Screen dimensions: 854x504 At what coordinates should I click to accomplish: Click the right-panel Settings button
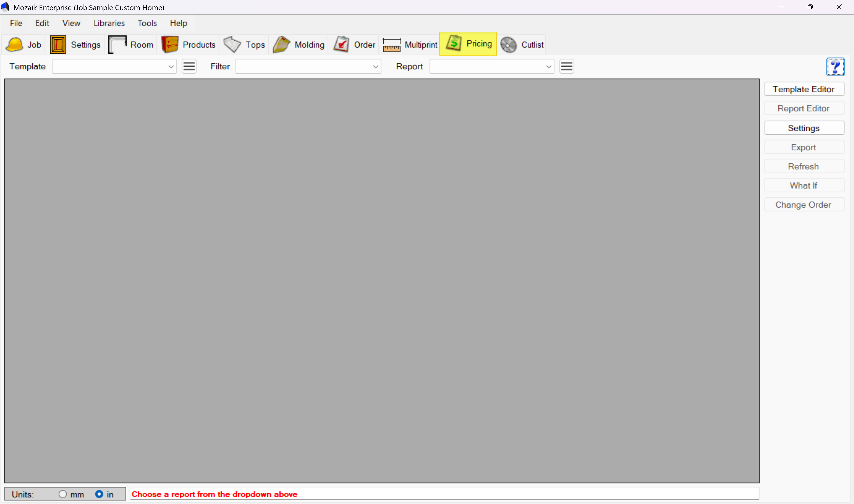pyautogui.click(x=804, y=128)
